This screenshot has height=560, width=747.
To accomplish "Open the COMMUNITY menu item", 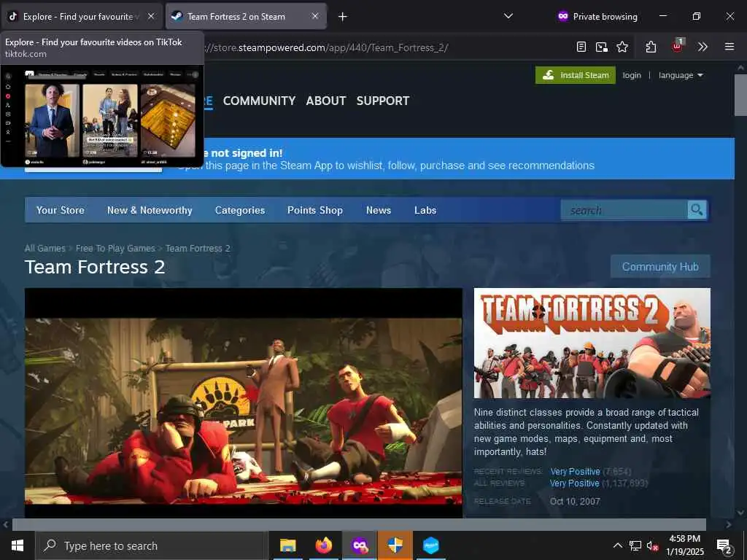I will [259, 101].
